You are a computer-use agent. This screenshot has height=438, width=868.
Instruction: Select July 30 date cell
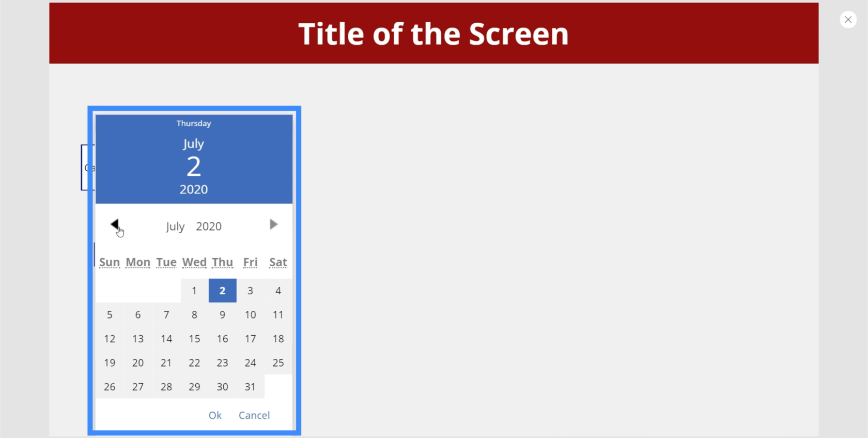[223, 387]
